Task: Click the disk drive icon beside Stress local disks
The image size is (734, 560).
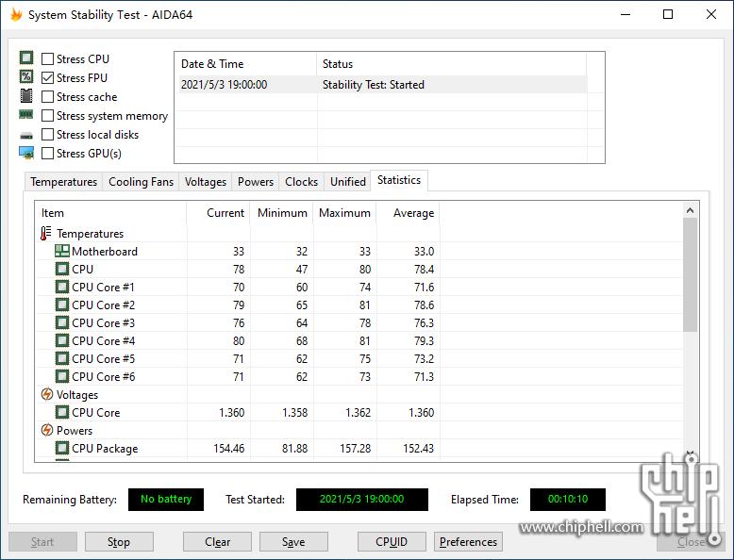Action: tap(26, 136)
